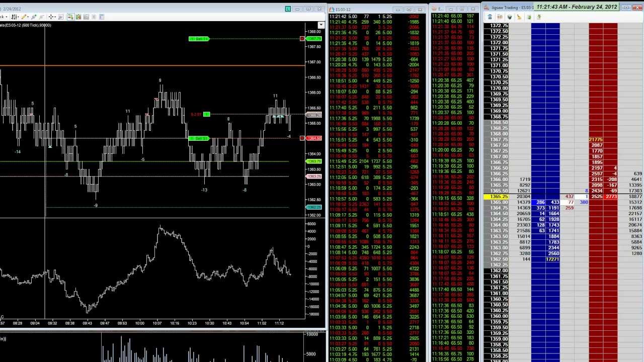The height and width of the screenshot is (362, 644).
Task: Click the 17271 value in Jigsaw blue column
Action: pos(552,259)
